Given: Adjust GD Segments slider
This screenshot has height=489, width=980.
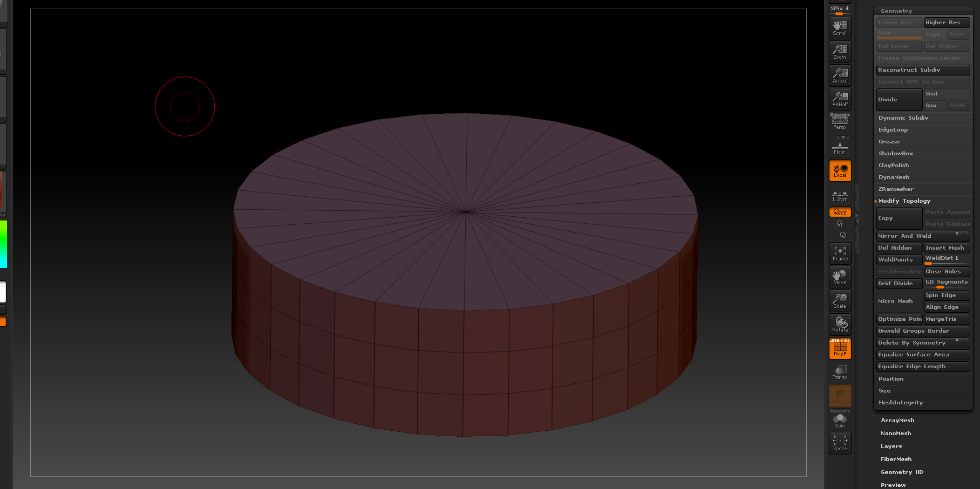Looking at the screenshot, I should pyautogui.click(x=947, y=284).
